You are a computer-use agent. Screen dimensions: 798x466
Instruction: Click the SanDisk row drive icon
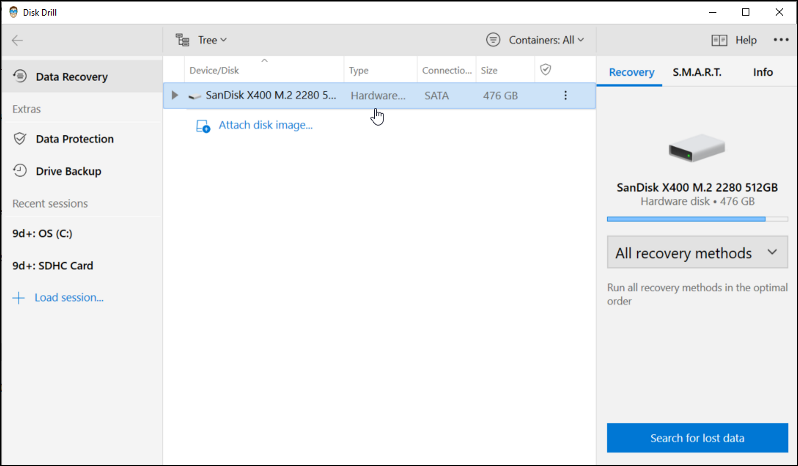point(194,96)
